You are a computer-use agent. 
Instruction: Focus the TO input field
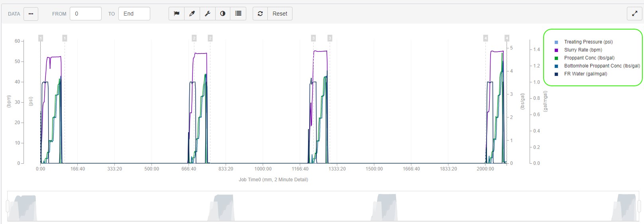[x=134, y=14]
